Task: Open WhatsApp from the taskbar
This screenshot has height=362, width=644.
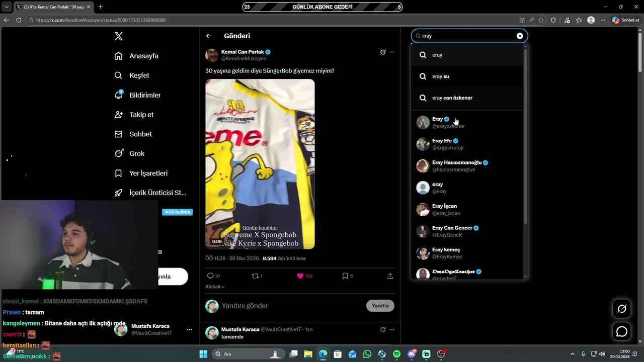Action: pos(367,354)
